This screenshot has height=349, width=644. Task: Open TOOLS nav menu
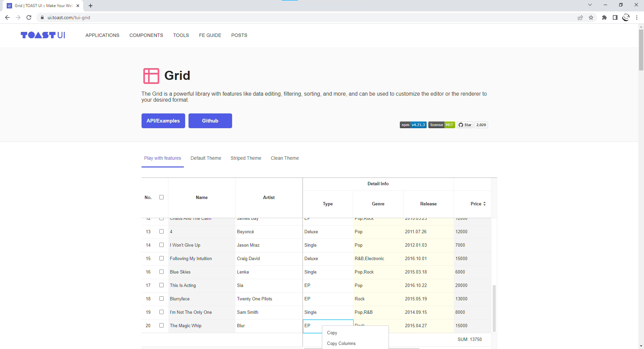coord(181,35)
